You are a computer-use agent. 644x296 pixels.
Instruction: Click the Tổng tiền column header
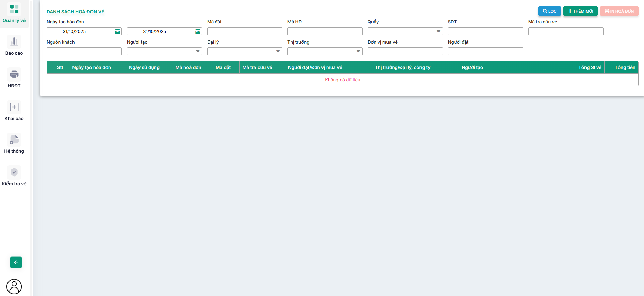point(625,68)
